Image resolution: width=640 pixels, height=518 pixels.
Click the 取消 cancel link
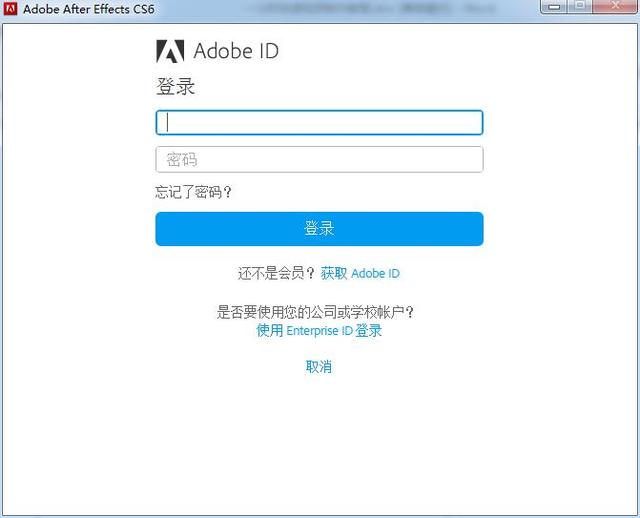coord(318,367)
